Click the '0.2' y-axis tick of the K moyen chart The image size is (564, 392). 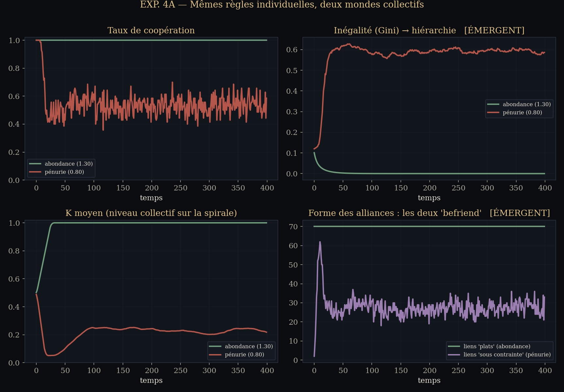(14, 335)
